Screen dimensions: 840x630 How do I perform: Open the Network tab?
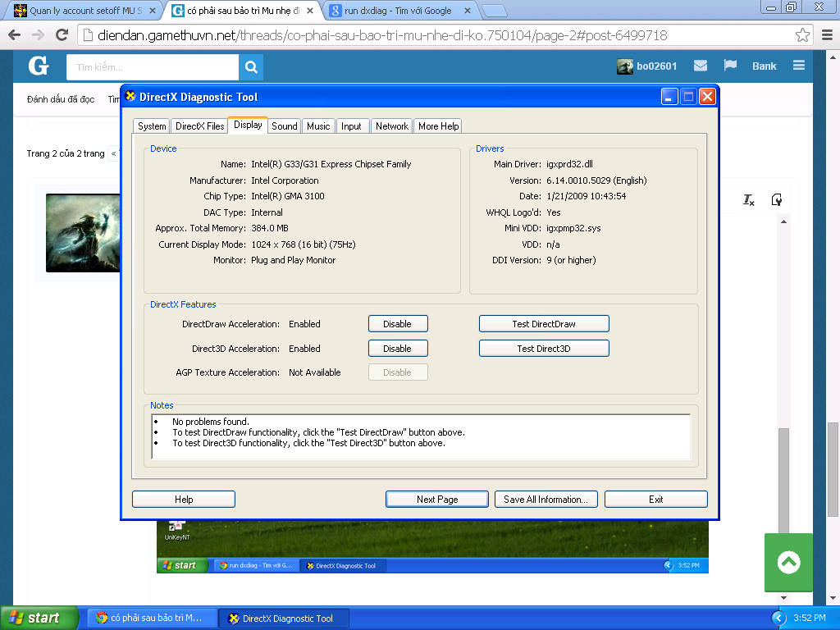[x=391, y=126]
